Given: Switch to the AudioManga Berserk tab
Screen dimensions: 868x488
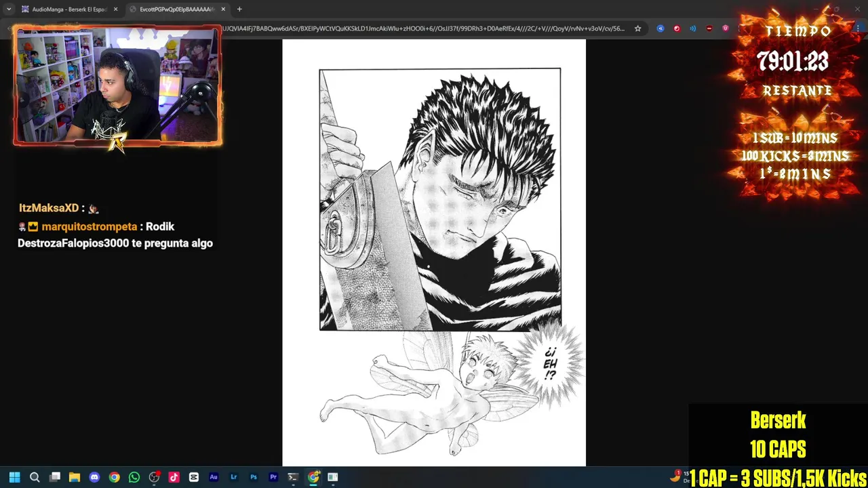Looking at the screenshot, I should pyautogui.click(x=69, y=9).
